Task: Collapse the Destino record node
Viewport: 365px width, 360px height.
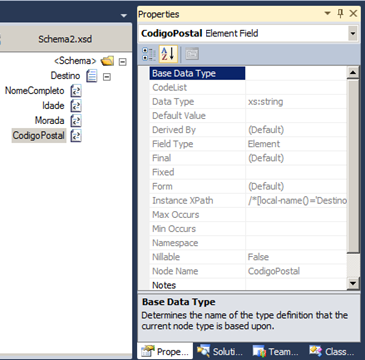Action: point(107,77)
